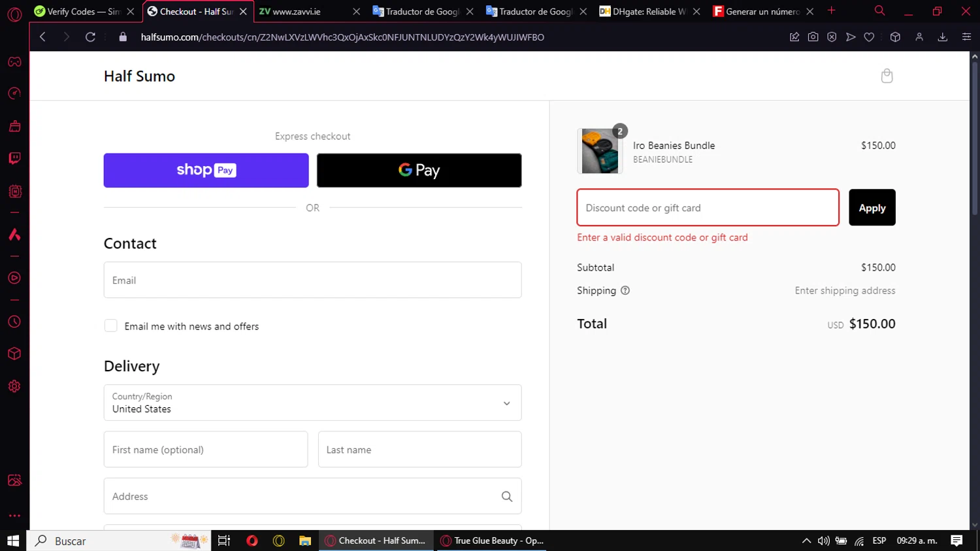980x551 pixels.
Task: Open Aria AI icon in sidebar
Action: (14, 235)
